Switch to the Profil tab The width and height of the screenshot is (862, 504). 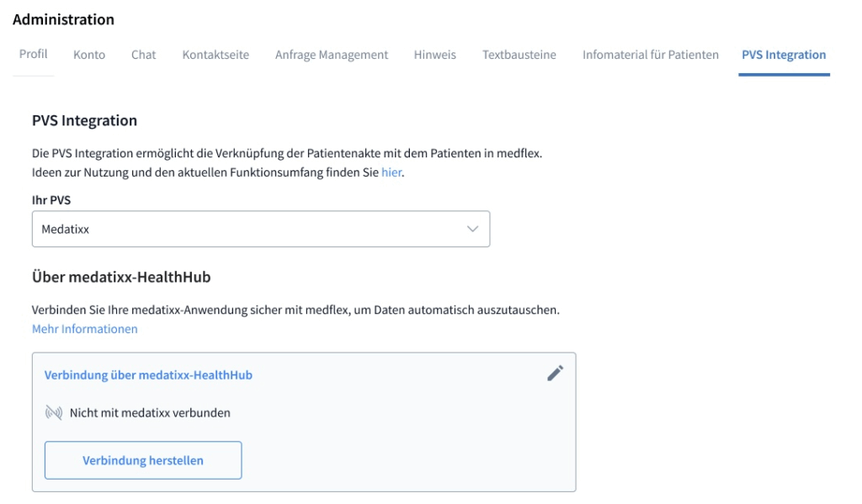click(32, 53)
